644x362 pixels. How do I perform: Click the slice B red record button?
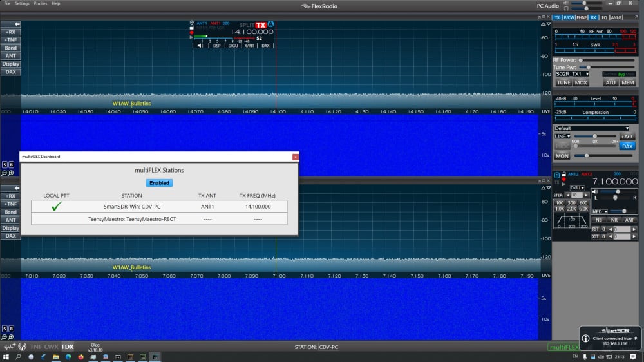tap(564, 180)
